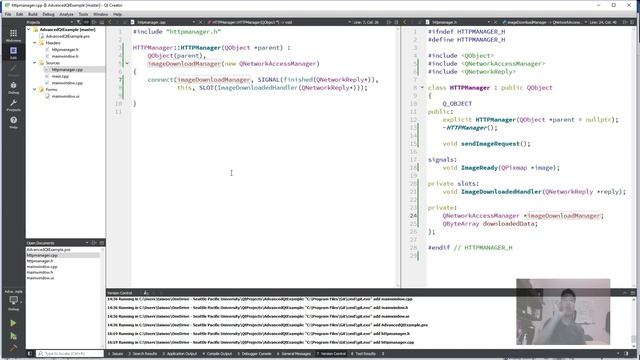Build the project with hammer icon
Image resolution: width=640 pixels, height=360 pixels.
click(x=13, y=348)
